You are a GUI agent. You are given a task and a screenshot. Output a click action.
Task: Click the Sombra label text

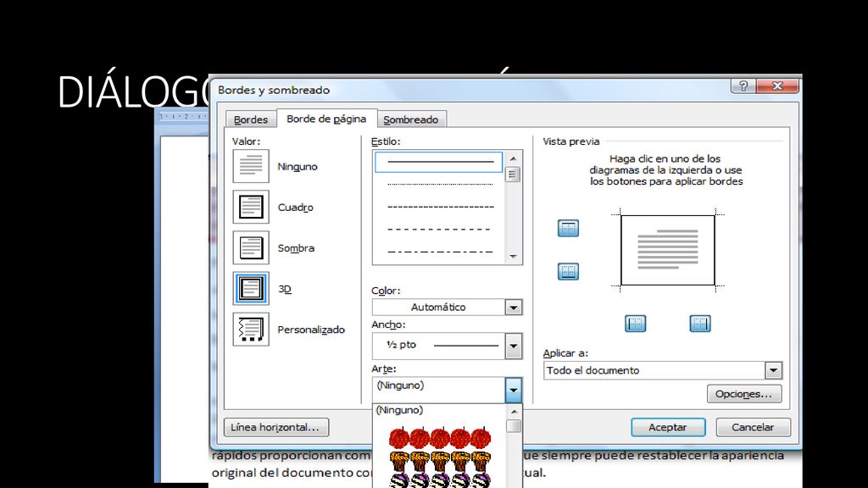coord(296,248)
